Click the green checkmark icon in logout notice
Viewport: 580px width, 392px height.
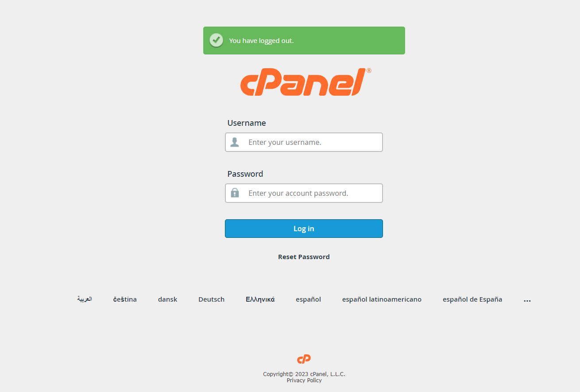click(216, 40)
